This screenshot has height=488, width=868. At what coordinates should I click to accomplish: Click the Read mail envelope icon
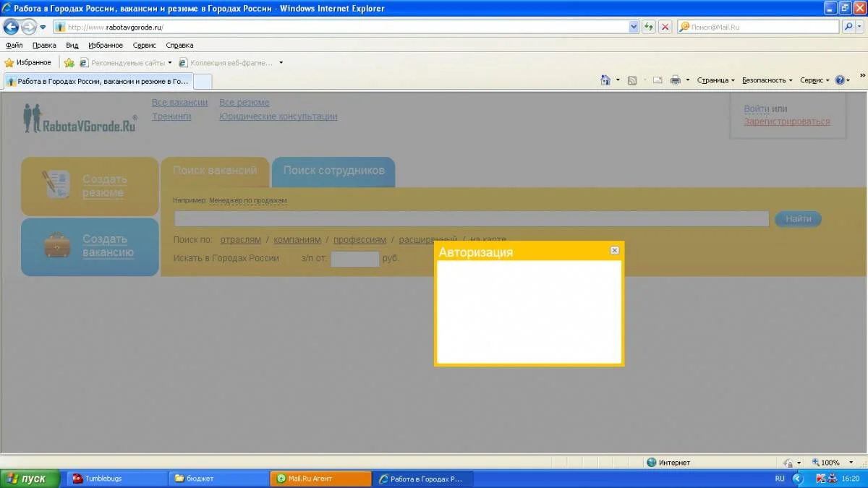pyautogui.click(x=658, y=80)
